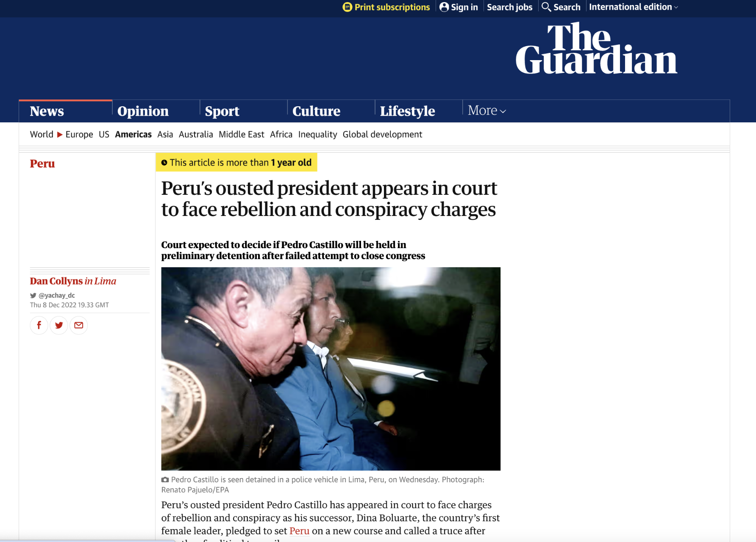
Task: Share article on Facebook icon
Action: (x=39, y=325)
